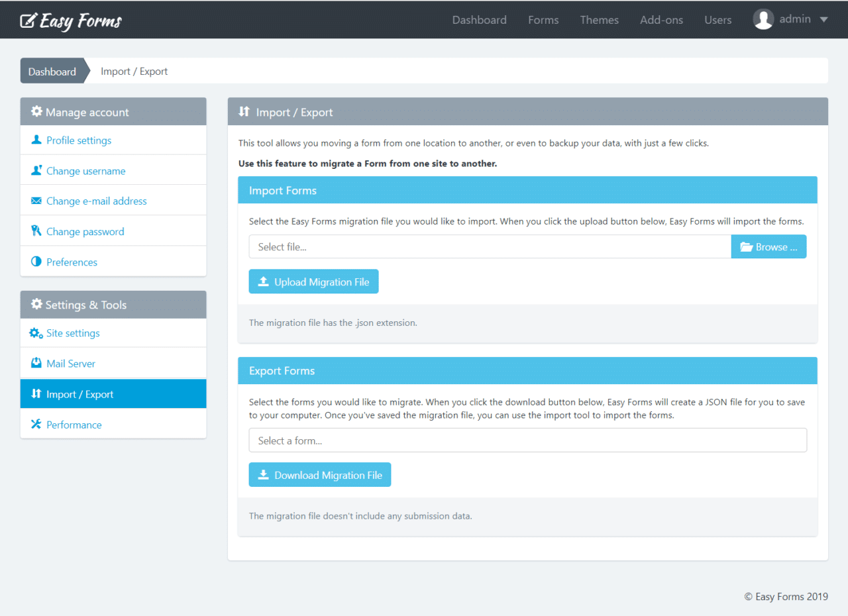Click the gear icon in Manage account header
848x616 pixels.
(x=36, y=111)
